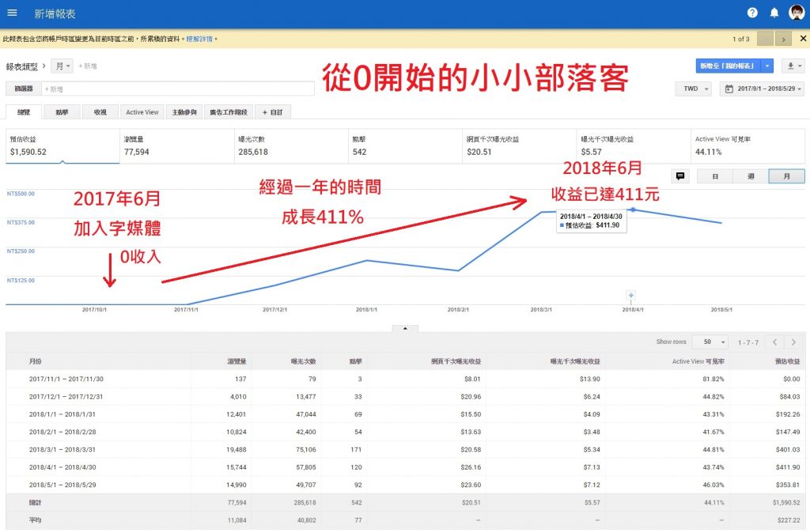Click the filter 新增 input field
This screenshot has width=810, height=532.
pyautogui.click(x=178, y=89)
